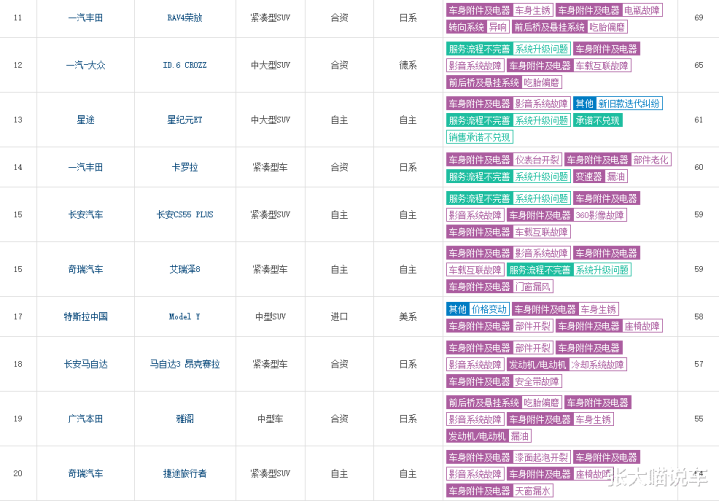Click the 星途 brand link
Image resolution: width=719 pixels, height=501 pixels.
point(85,120)
